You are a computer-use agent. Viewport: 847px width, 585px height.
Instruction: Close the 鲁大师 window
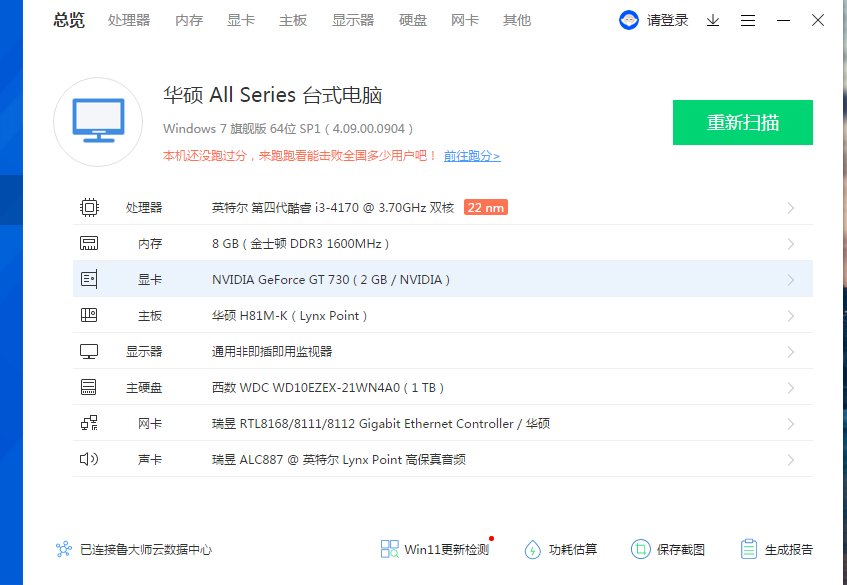818,21
